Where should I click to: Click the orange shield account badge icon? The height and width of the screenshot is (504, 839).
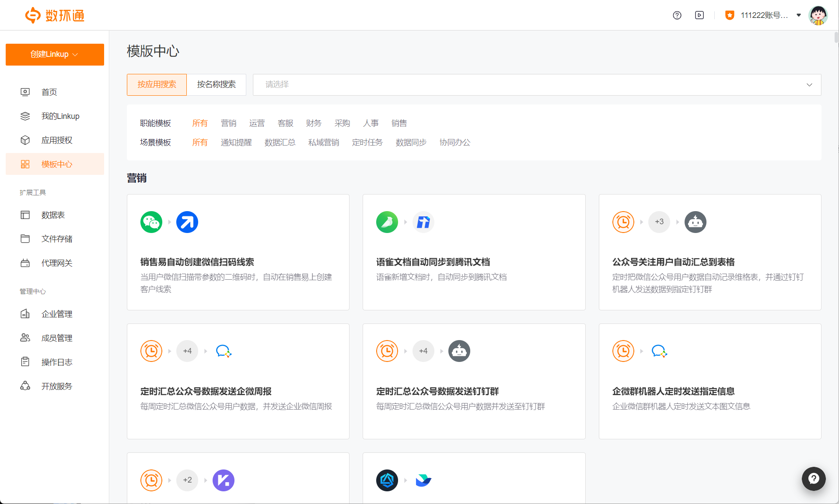[x=730, y=15]
